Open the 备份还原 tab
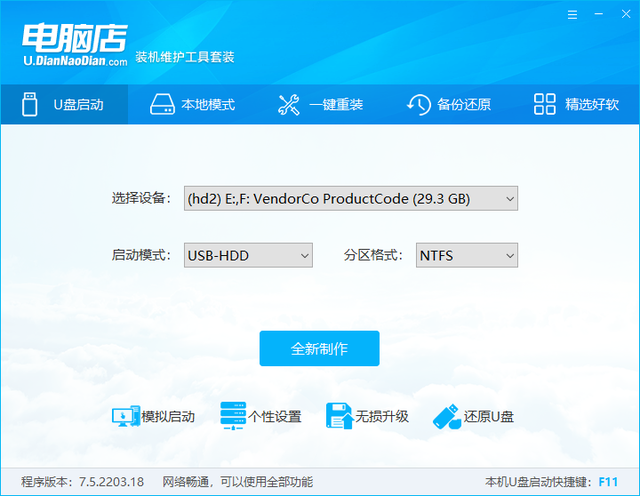The height and width of the screenshot is (496, 640). [448, 105]
